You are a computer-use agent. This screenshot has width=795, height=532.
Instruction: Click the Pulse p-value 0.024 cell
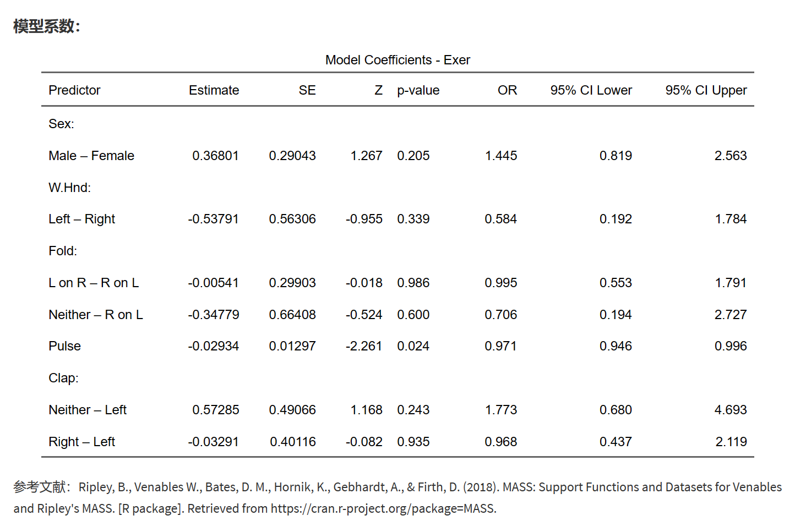pyautogui.click(x=413, y=346)
